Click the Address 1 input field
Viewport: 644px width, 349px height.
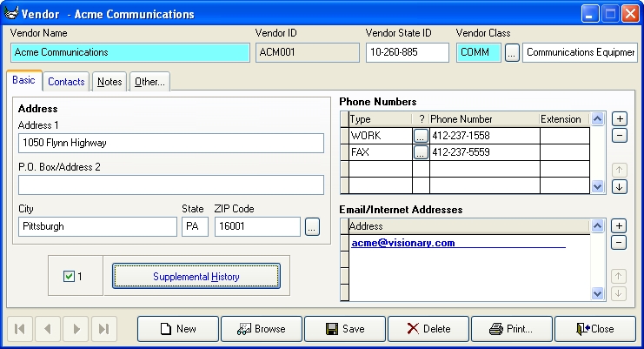(170, 143)
